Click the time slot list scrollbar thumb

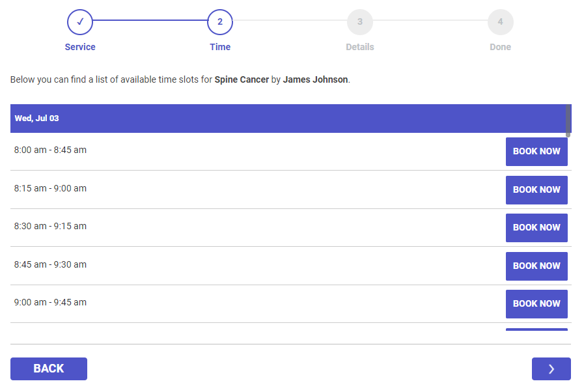point(568,120)
